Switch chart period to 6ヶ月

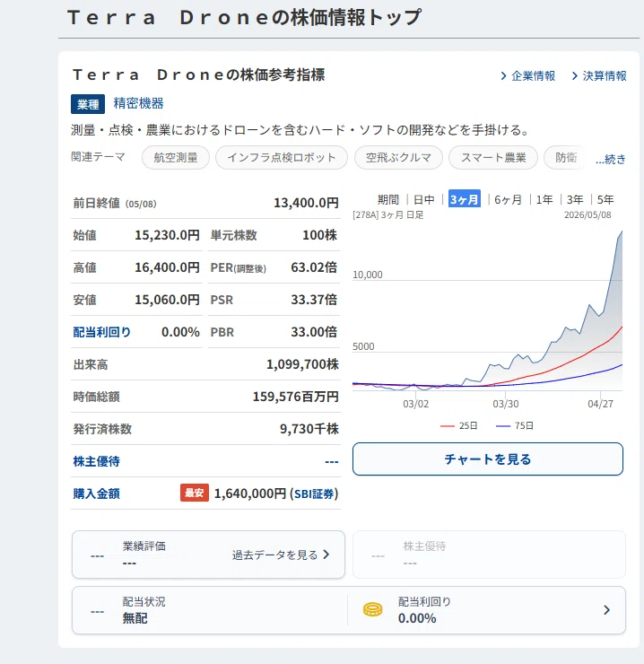(x=508, y=199)
